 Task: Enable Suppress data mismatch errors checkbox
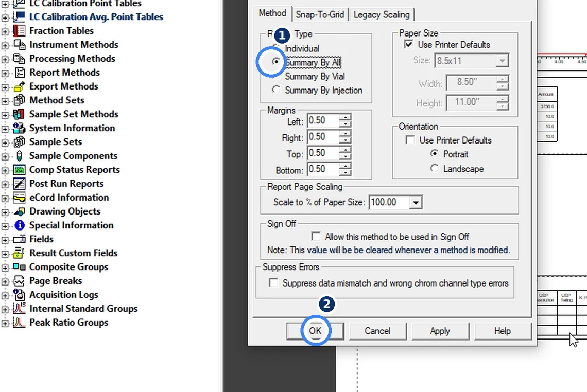273,283
